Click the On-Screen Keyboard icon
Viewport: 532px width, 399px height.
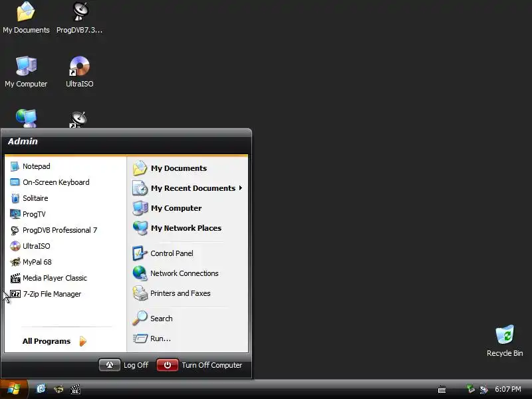(x=15, y=182)
